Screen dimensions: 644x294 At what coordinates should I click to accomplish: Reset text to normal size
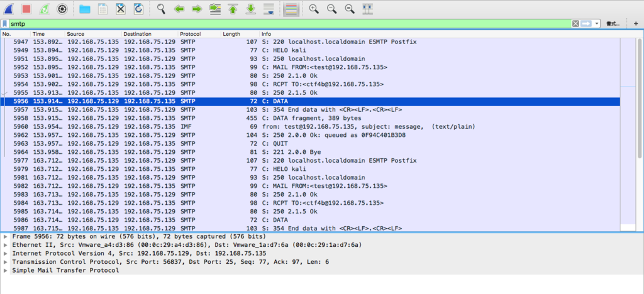click(350, 9)
